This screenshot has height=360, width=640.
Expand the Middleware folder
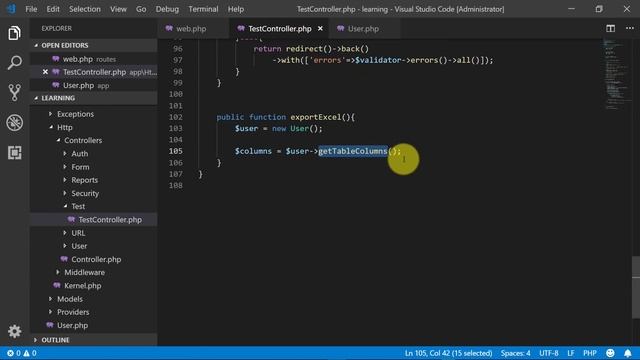click(x=84, y=272)
